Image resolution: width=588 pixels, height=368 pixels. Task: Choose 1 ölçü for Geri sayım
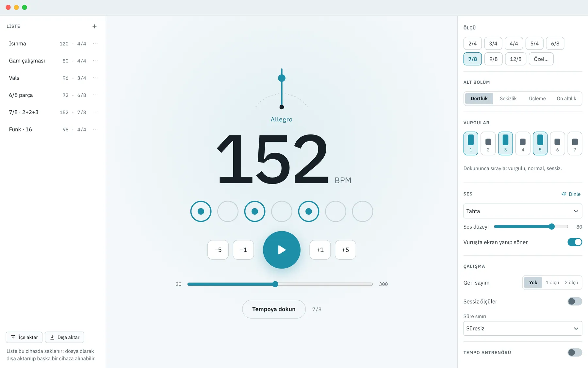click(552, 283)
